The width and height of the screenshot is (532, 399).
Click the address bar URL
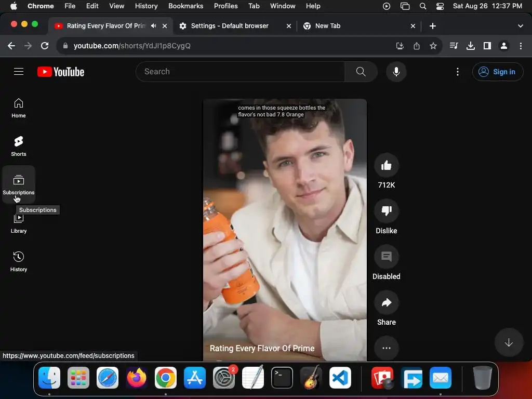(x=132, y=46)
